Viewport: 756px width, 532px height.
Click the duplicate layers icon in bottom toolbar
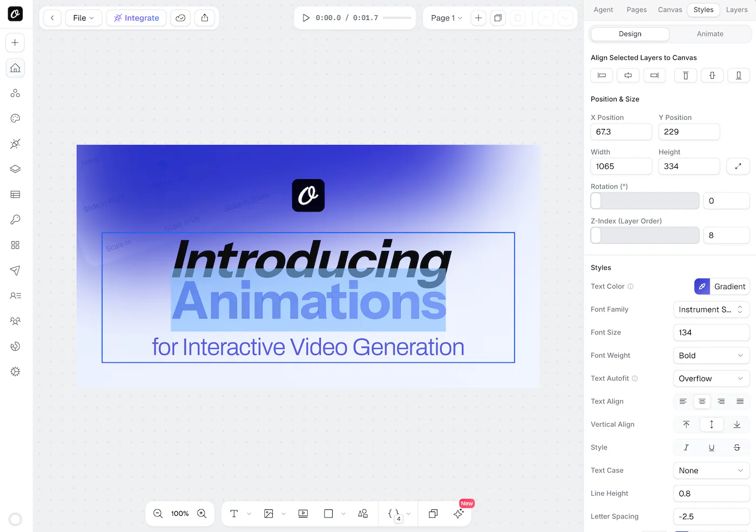(x=433, y=514)
